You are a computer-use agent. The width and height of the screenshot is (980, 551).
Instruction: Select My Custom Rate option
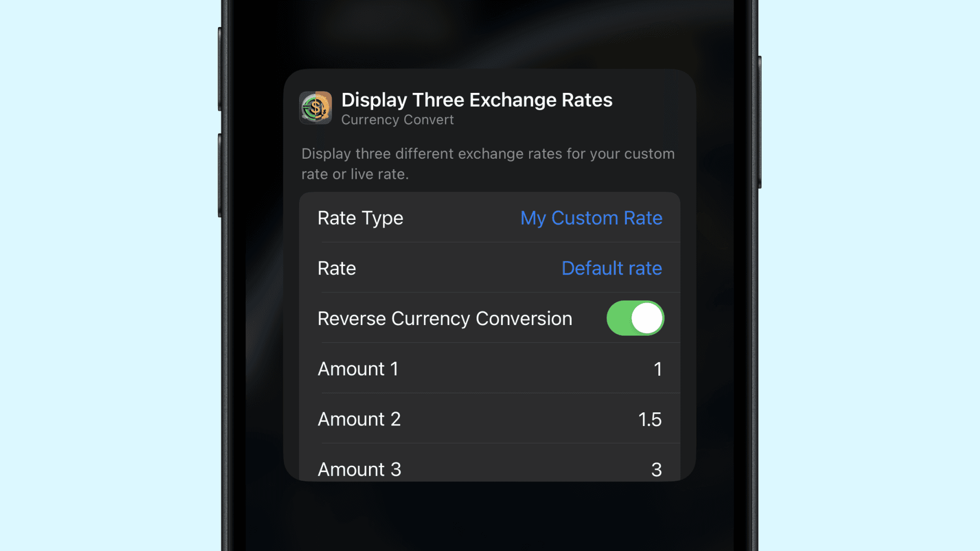(x=591, y=217)
